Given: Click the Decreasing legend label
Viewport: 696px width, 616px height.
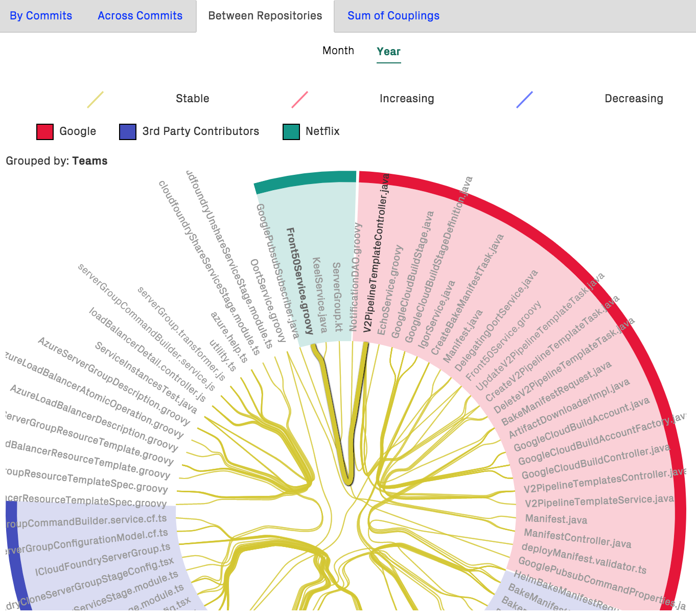Looking at the screenshot, I should (634, 99).
